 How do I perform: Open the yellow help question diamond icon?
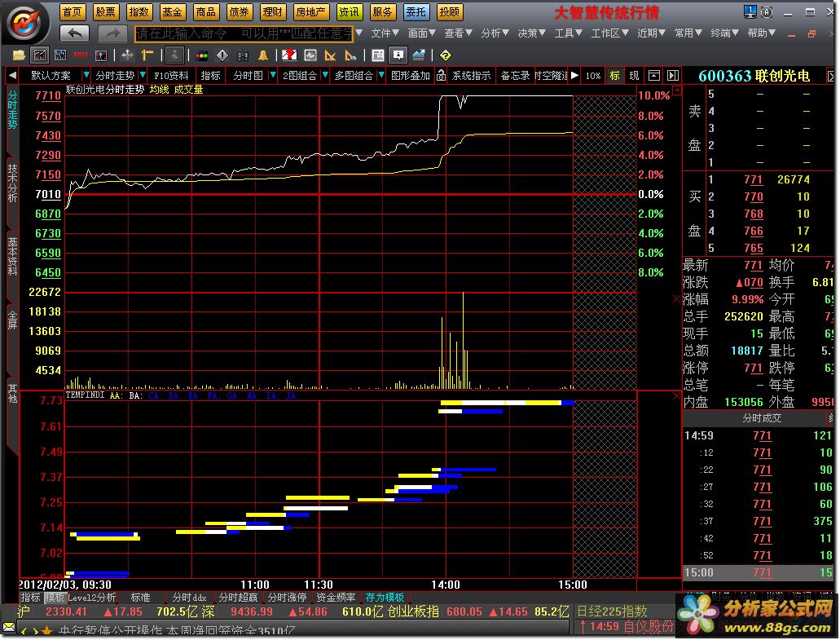(445, 55)
